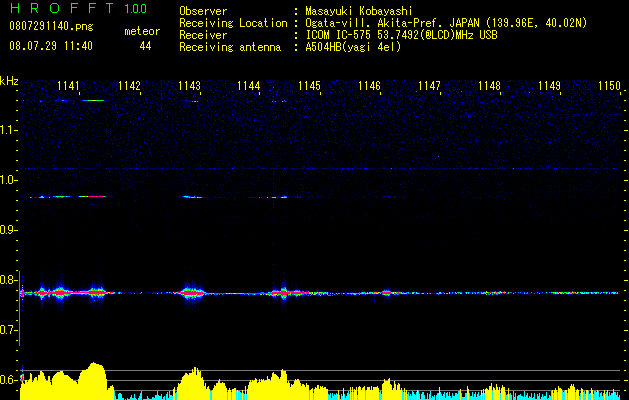The height and width of the screenshot is (400, 629).
Task: Select the 1143 time marker
Action: pyautogui.click(x=189, y=85)
